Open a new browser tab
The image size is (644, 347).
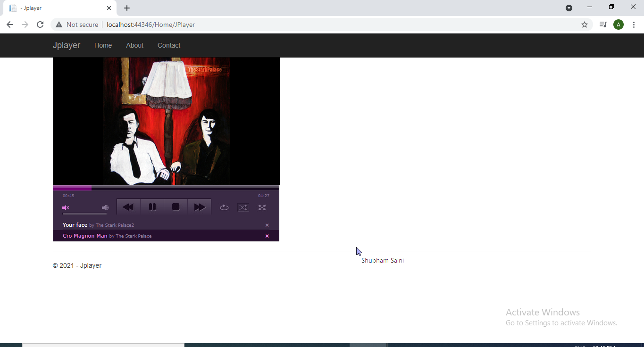pos(127,8)
